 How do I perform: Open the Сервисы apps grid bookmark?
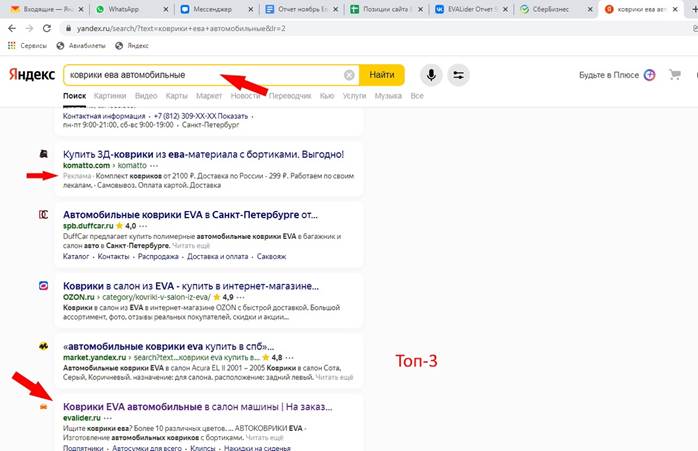[x=27, y=45]
